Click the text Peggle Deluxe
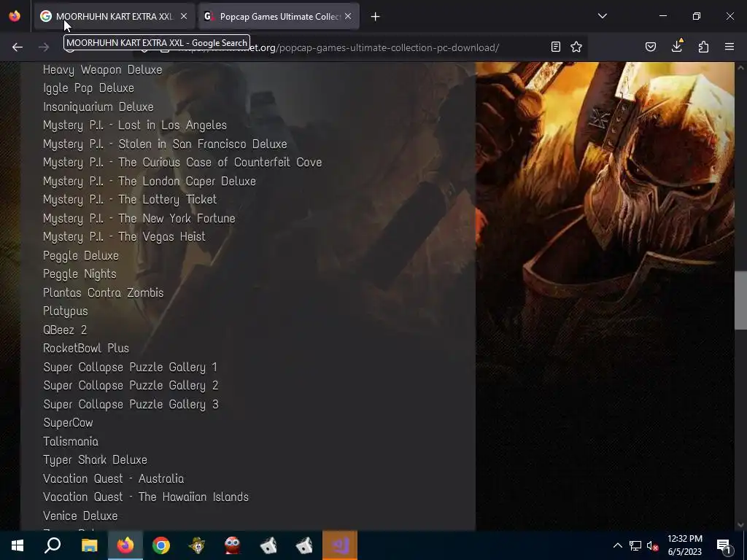 pos(80,256)
